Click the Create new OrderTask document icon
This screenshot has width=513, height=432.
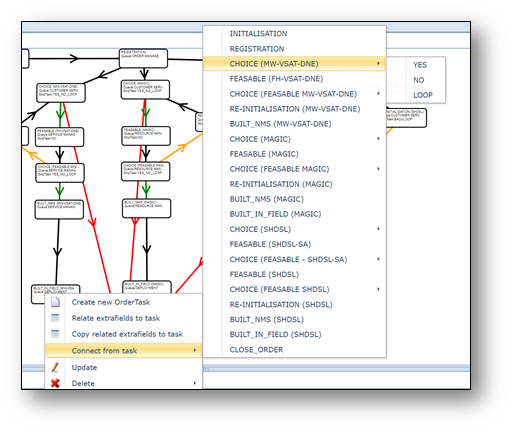55,302
